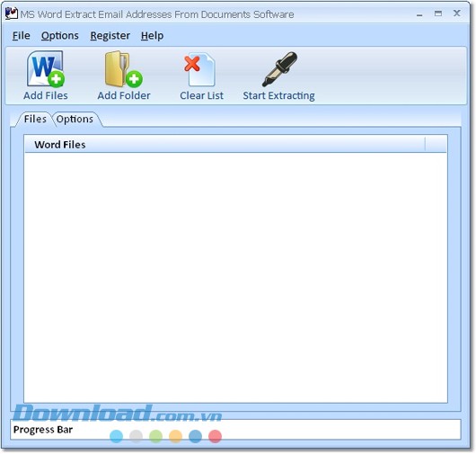
Task: Close the application window
Action: coord(457,13)
